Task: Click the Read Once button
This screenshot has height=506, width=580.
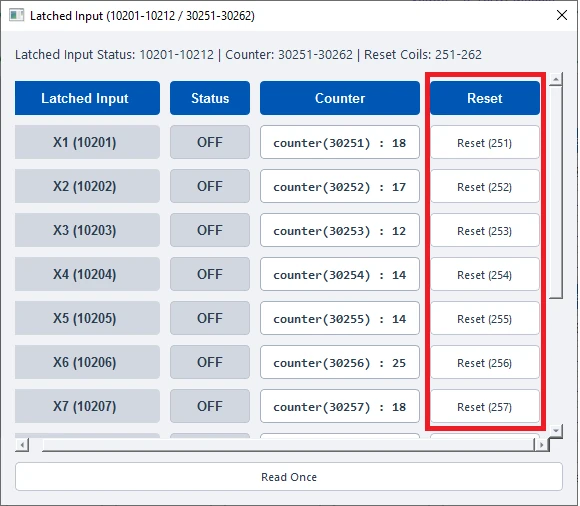Action: coord(289,477)
